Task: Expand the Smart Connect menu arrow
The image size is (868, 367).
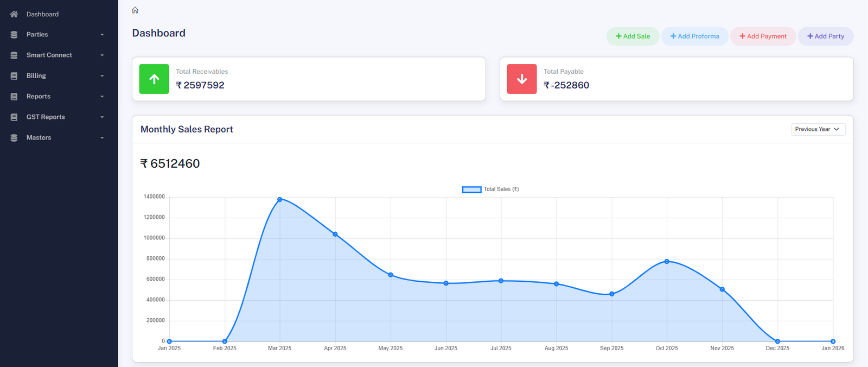Action: pos(102,55)
